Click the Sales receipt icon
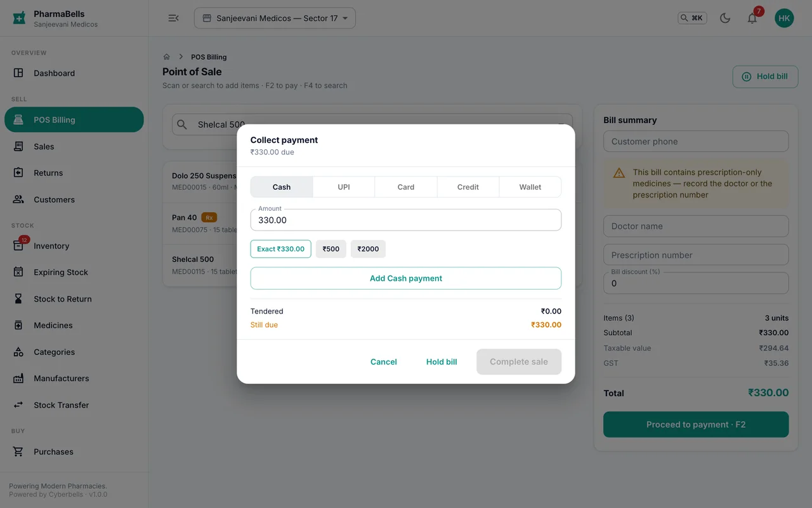812x508 pixels. point(18,147)
